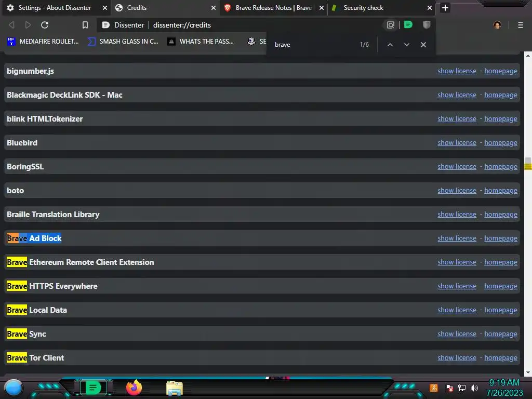Image resolution: width=532 pixels, height=399 pixels.
Task: Go to previous find result
Action: [x=390, y=45]
